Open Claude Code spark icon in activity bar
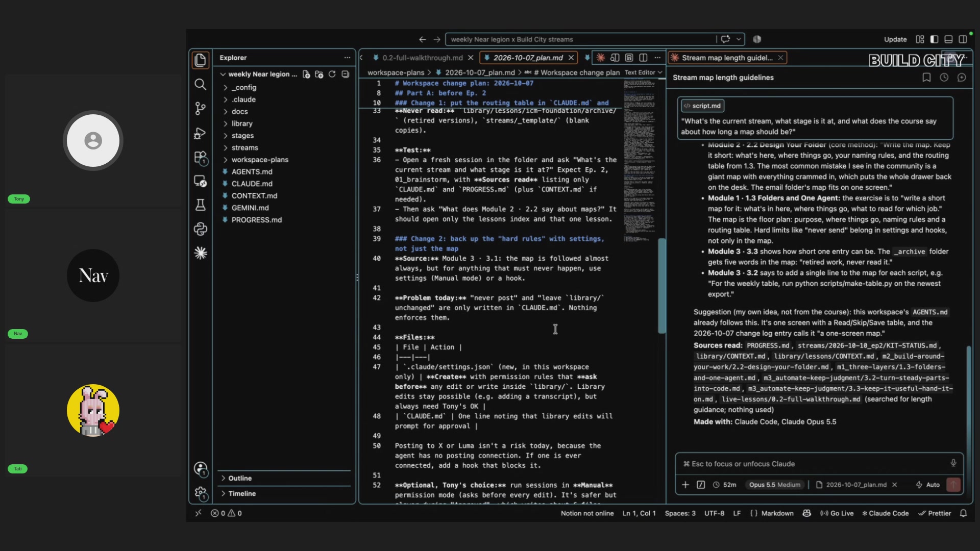The width and height of the screenshot is (980, 551). pyautogui.click(x=200, y=253)
